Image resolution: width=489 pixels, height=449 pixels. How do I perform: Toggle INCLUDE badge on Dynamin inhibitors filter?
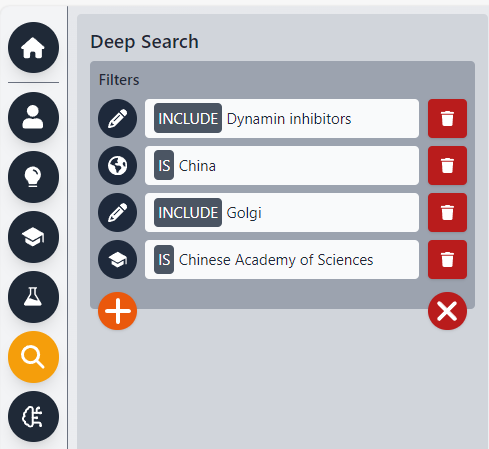tap(188, 118)
